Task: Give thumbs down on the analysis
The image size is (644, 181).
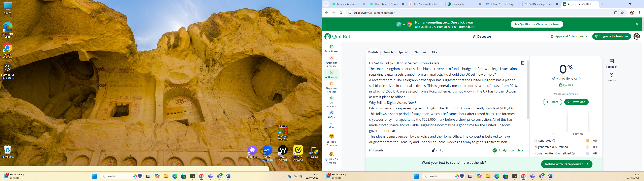Action: point(442,150)
